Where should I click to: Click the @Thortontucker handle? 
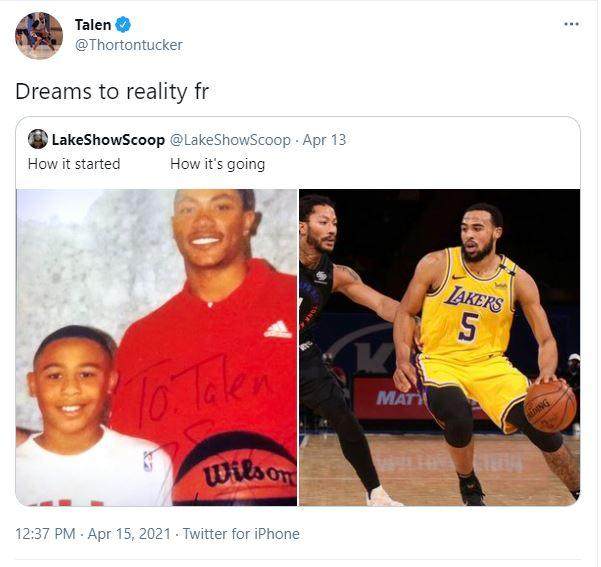pyautogui.click(x=128, y=45)
